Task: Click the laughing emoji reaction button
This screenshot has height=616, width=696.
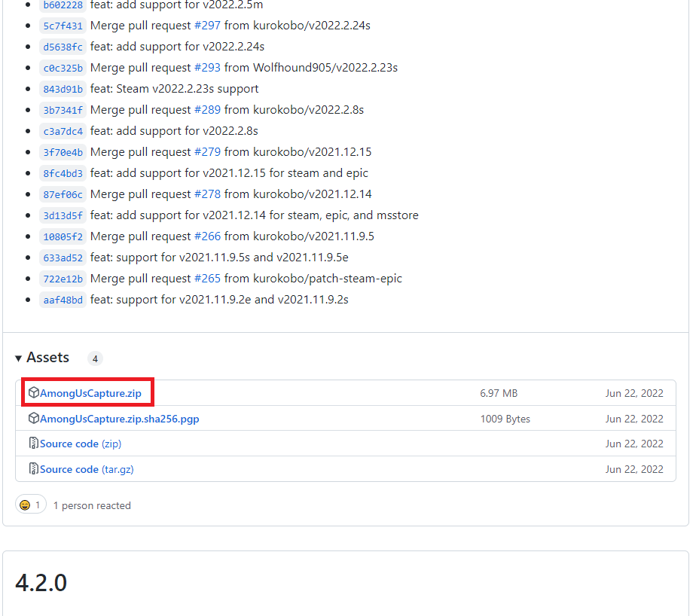Action: 30,505
